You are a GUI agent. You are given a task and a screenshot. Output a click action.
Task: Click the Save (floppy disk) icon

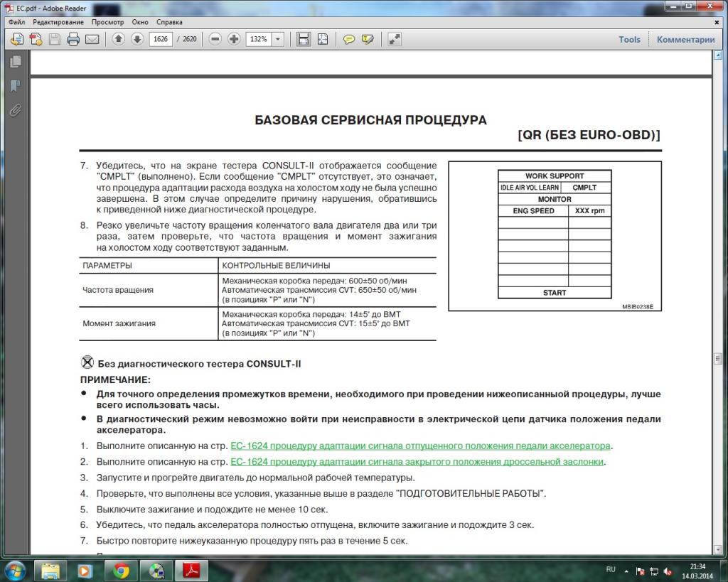click(54, 40)
